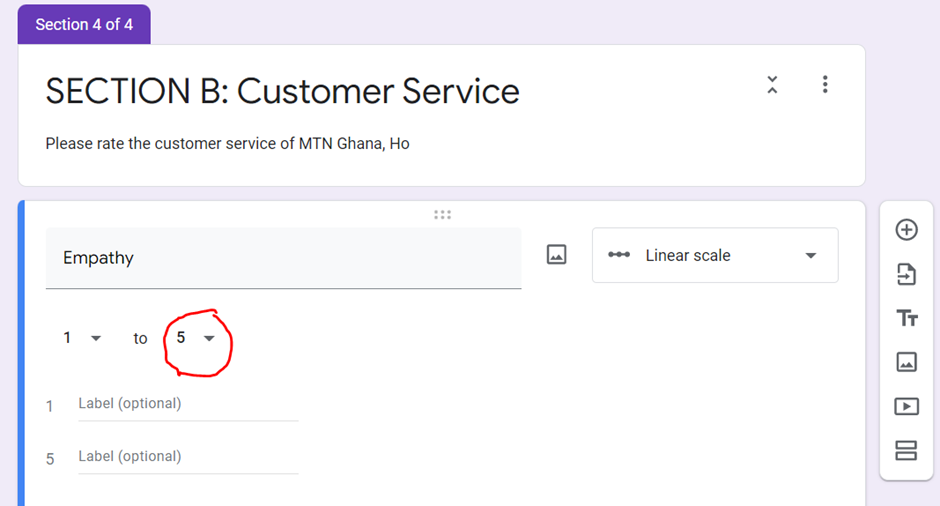Image resolution: width=940 pixels, height=506 pixels.
Task: Add title and description (Tt icon)
Action: [906, 318]
